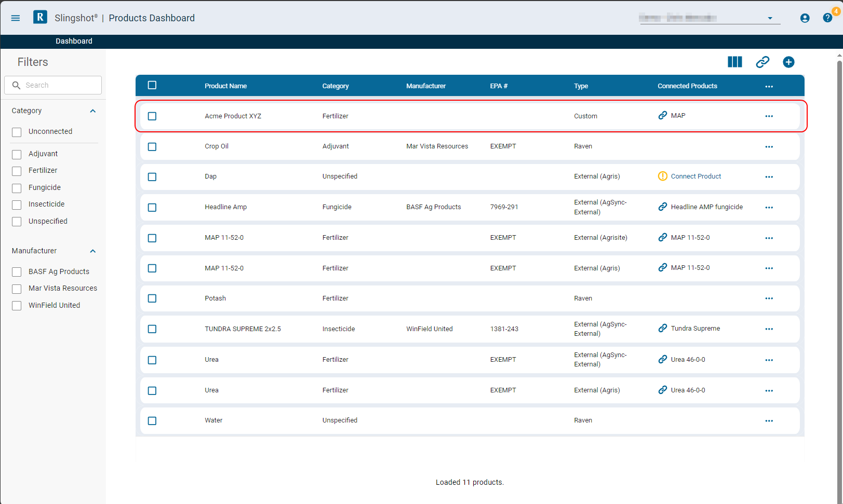Click the link/connect products icon in toolbar

click(x=762, y=62)
